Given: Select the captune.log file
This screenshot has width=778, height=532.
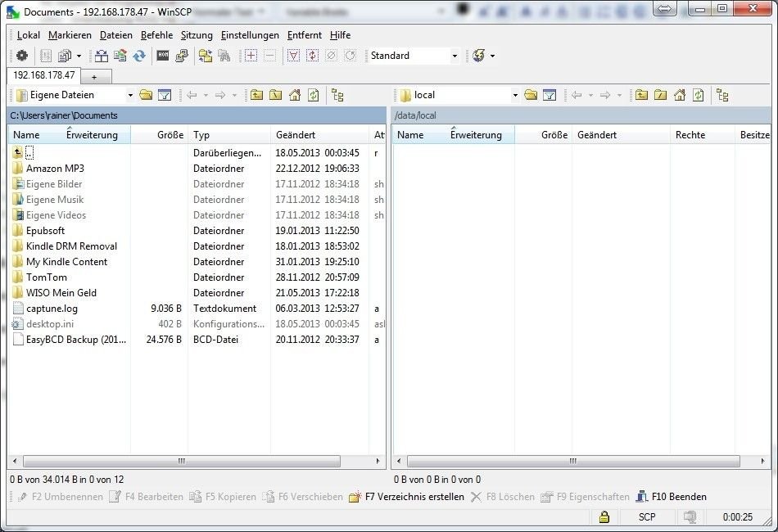Looking at the screenshot, I should (x=52, y=309).
